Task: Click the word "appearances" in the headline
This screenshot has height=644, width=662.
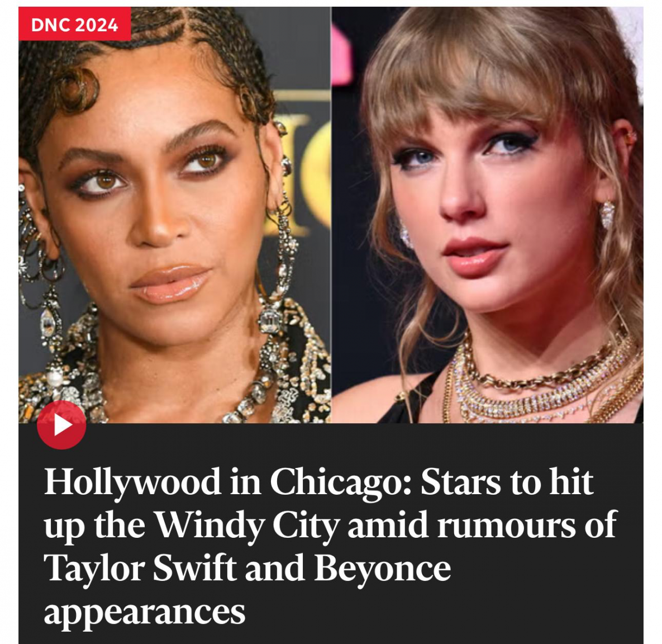Action: (x=144, y=612)
